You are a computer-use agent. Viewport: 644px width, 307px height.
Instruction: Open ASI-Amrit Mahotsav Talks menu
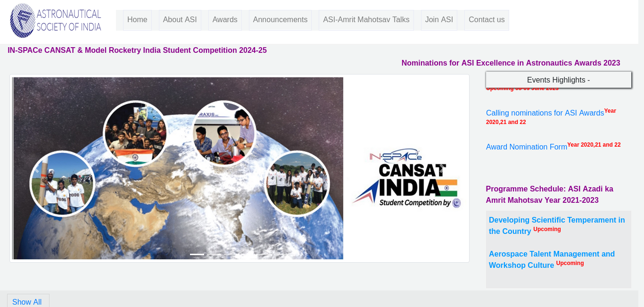(366, 20)
